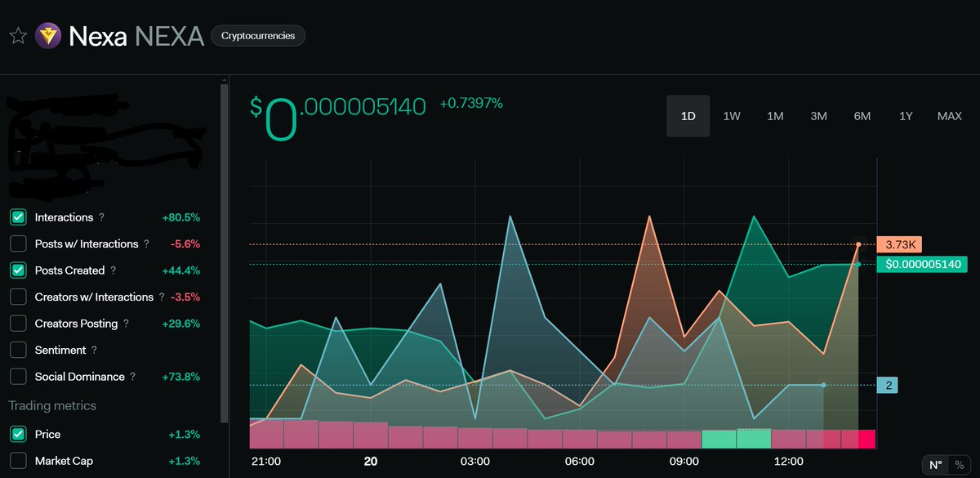This screenshot has height=478, width=980.
Task: Click the +80.5% Interactions change value
Action: [180, 217]
